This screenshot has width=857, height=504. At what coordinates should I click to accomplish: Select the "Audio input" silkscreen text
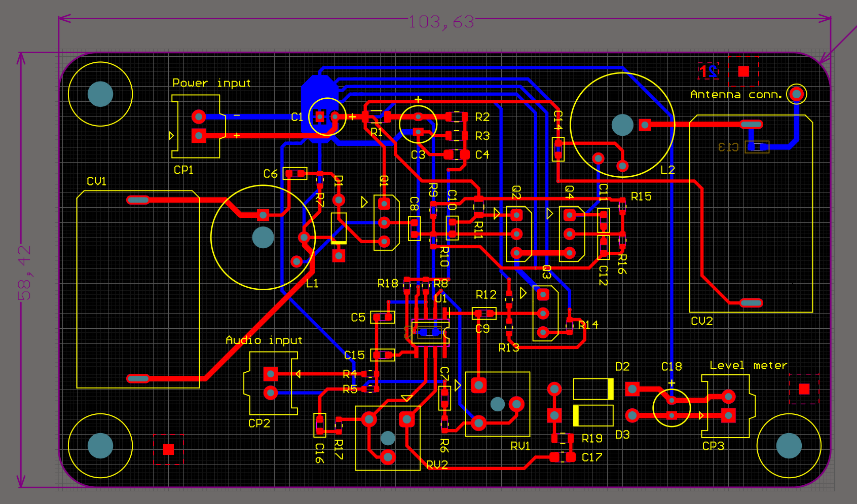[x=264, y=340]
